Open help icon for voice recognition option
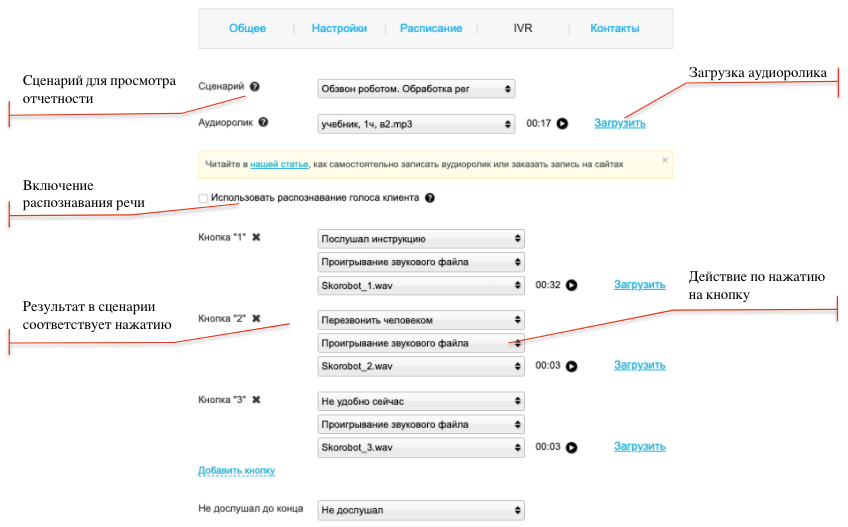Screen dimensions: 848x527 tap(430, 198)
